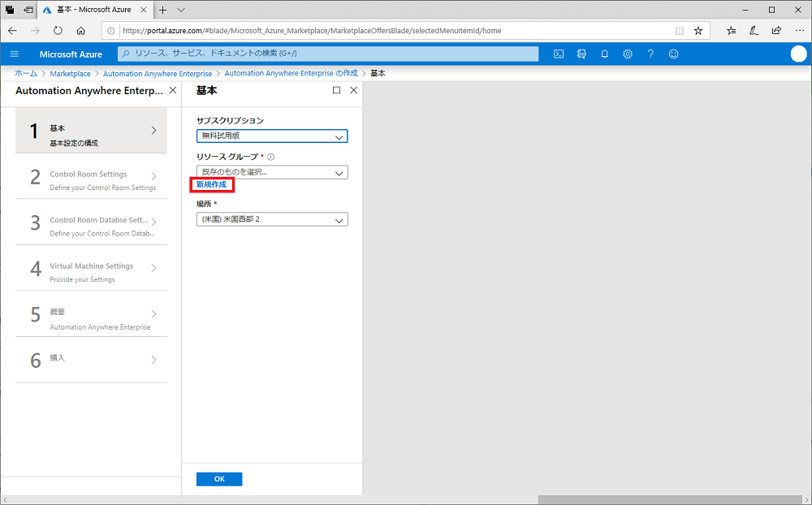Viewport: 812px width, 505px height.
Task: Open Azure help question mark
Action: click(x=650, y=54)
